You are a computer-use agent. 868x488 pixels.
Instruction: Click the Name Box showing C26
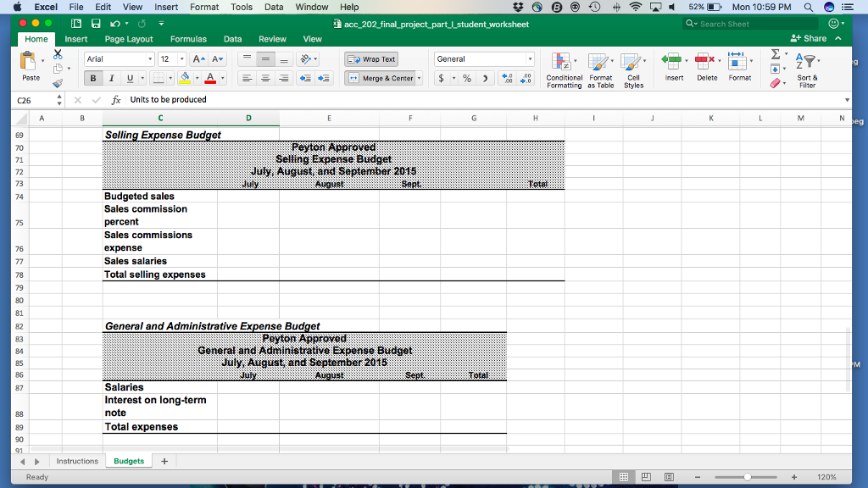(30, 99)
